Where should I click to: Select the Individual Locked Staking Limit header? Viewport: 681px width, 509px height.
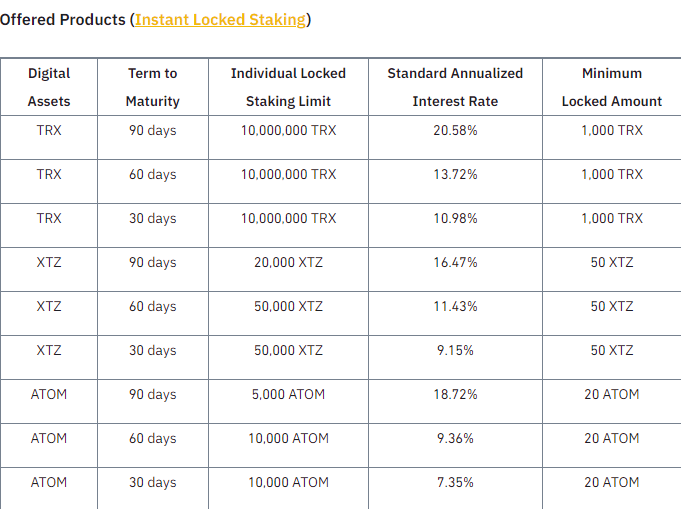[x=288, y=87]
